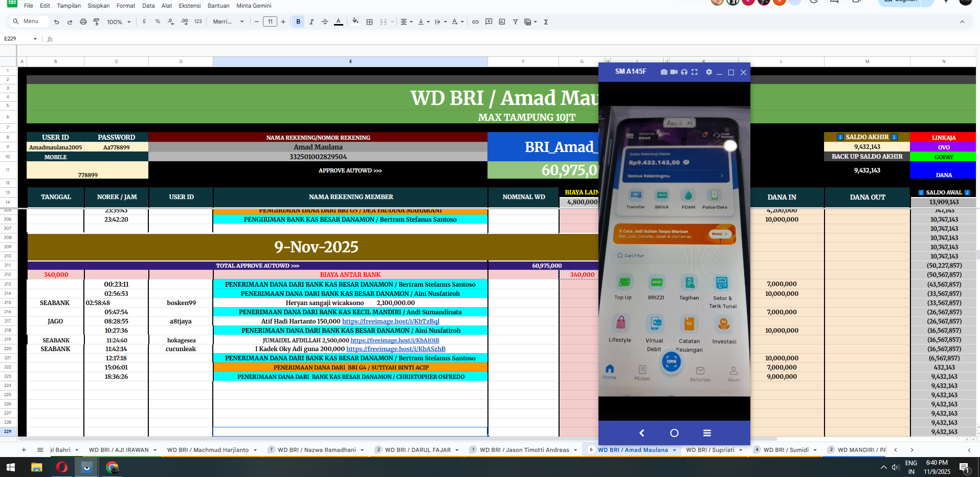Open the freeimage.host/i/KbASzhB link
The height and width of the screenshot is (477, 980).
pos(396,349)
